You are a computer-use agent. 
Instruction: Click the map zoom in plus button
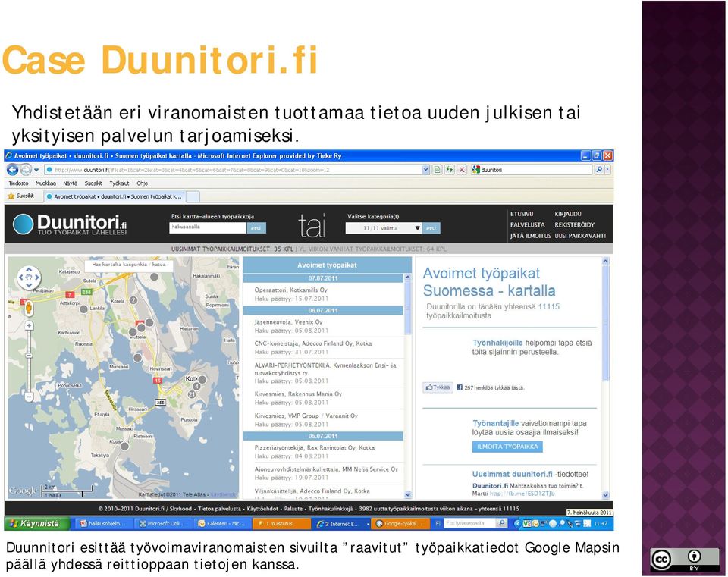point(29,326)
